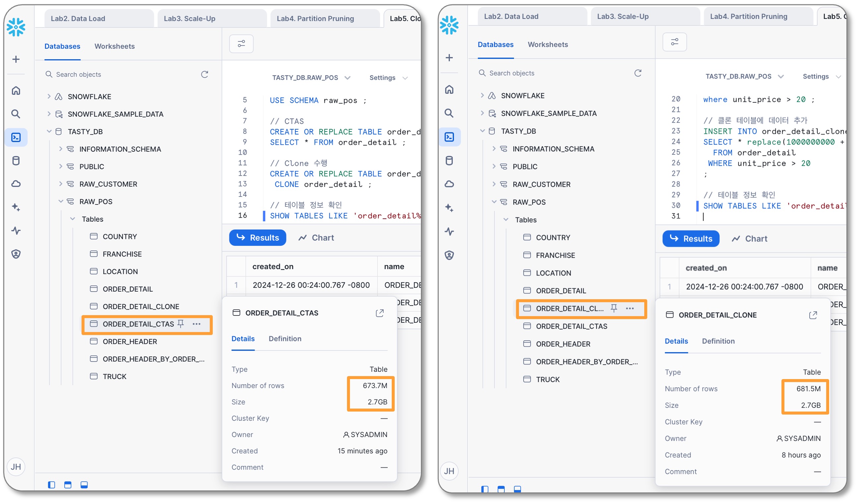This screenshot has width=858, height=504.
Task: Select FRANCHISE table in right window tree
Action: 555,255
